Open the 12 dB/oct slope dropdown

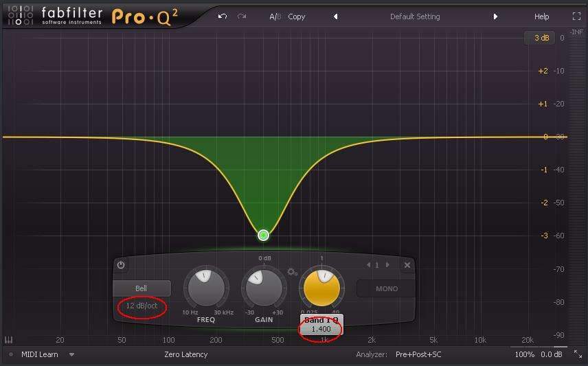(141, 306)
